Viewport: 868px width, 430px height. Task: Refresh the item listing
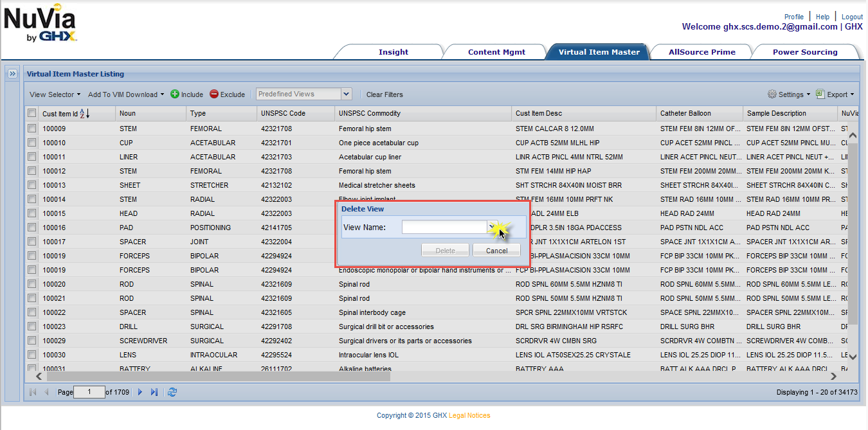click(x=172, y=392)
